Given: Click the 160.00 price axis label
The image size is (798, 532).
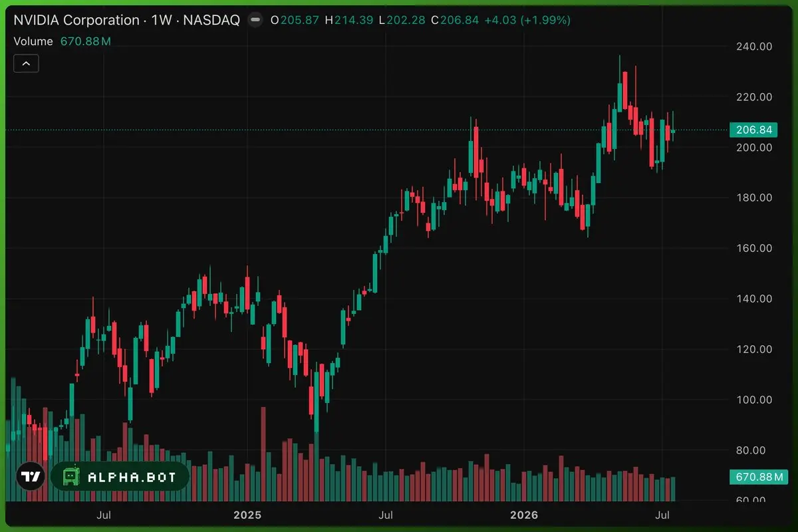Looking at the screenshot, I should click(x=754, y=248).
